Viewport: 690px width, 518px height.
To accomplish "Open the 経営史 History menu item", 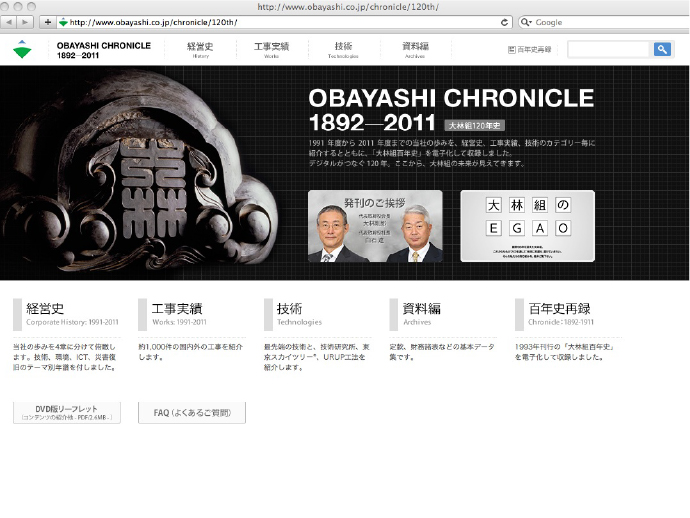I will (200, 49).
